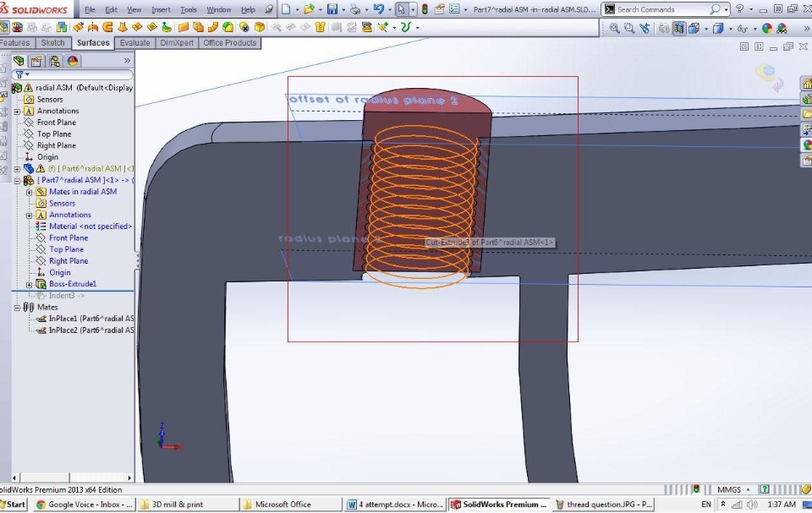Viewport: 812px width, 513px height.
Task: Open the Save dropdown arrow
Action: 343,10
